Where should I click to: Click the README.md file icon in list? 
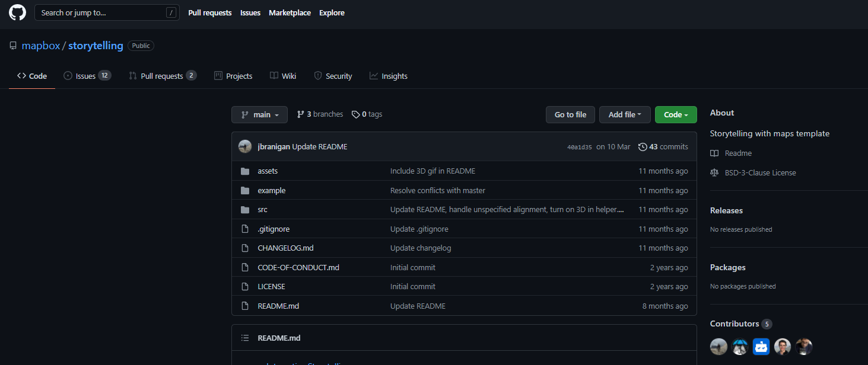(x=245, y=306)
